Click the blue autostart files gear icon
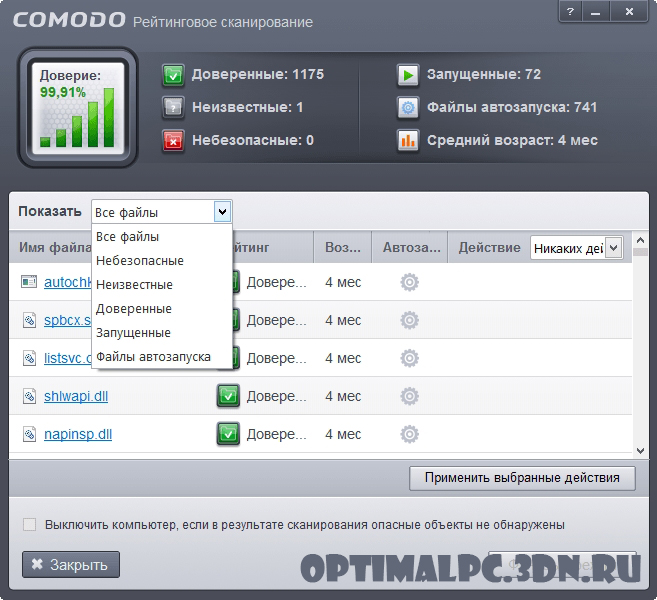 [x=408, y=108]
